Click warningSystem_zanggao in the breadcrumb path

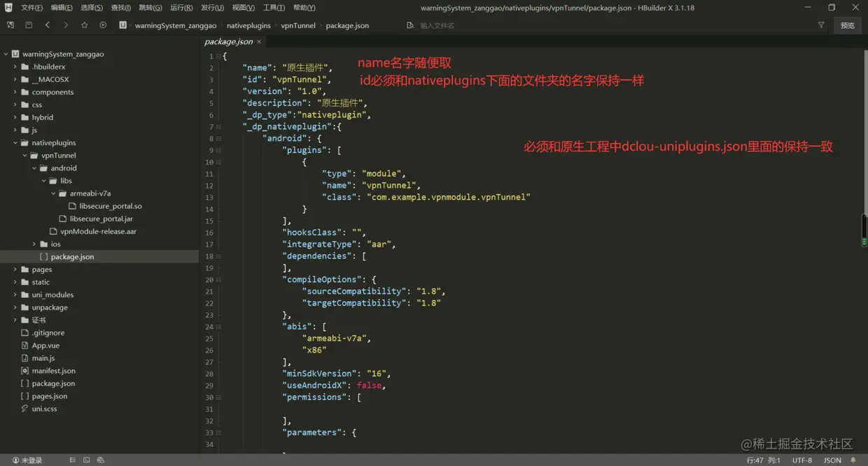tap(176, 25)
